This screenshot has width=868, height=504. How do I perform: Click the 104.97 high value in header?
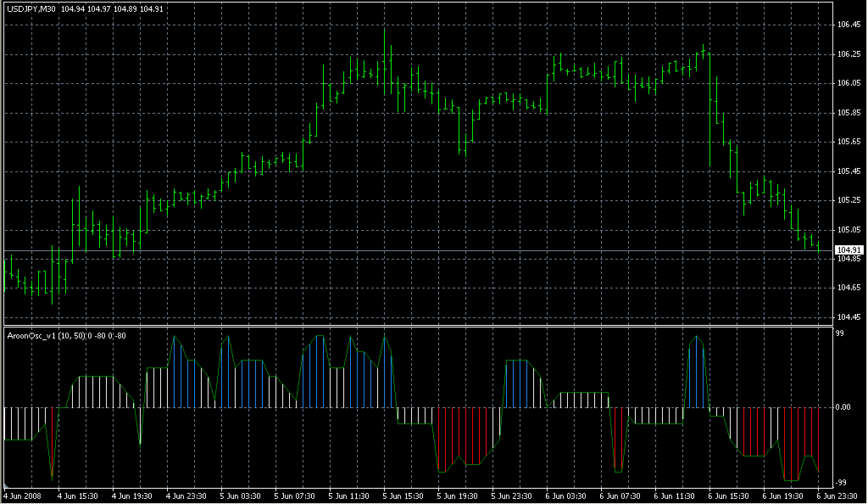pos(98,8)
